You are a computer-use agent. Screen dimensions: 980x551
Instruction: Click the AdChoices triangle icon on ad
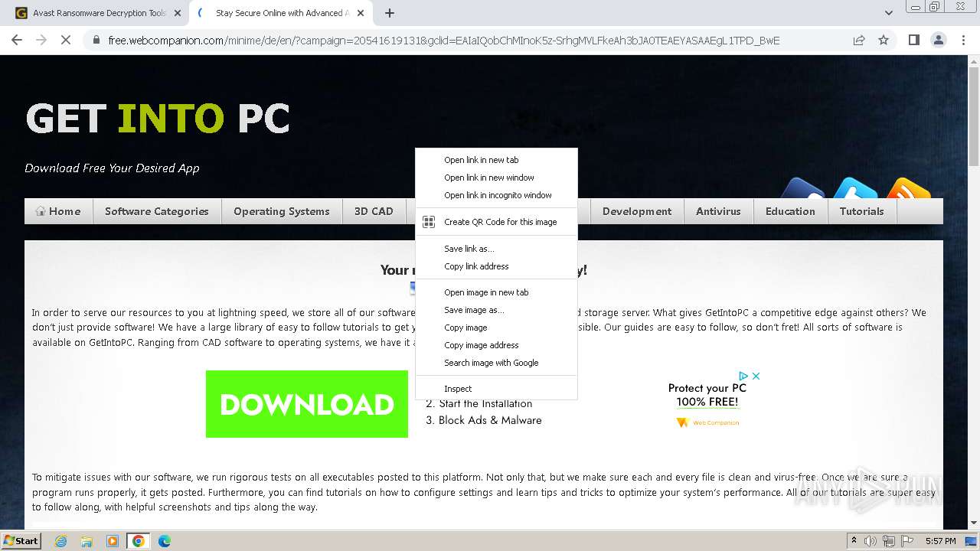[743, 376]
